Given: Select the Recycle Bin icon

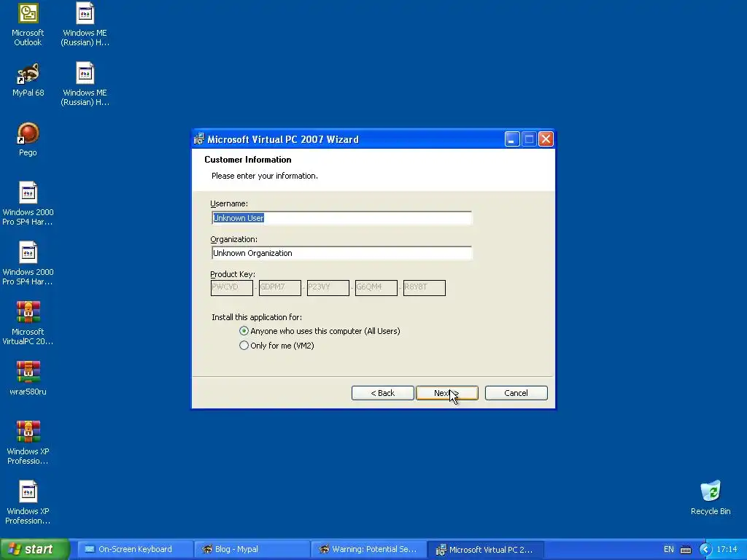Looking at the screenshot, I should [x=711, y=498].
